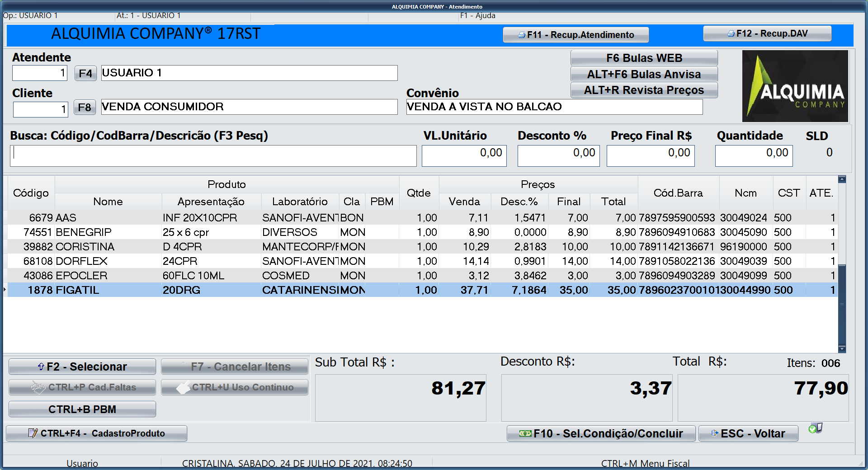Click the CadastroProduto pencil icon
The image size is (868, 470).
33,433
